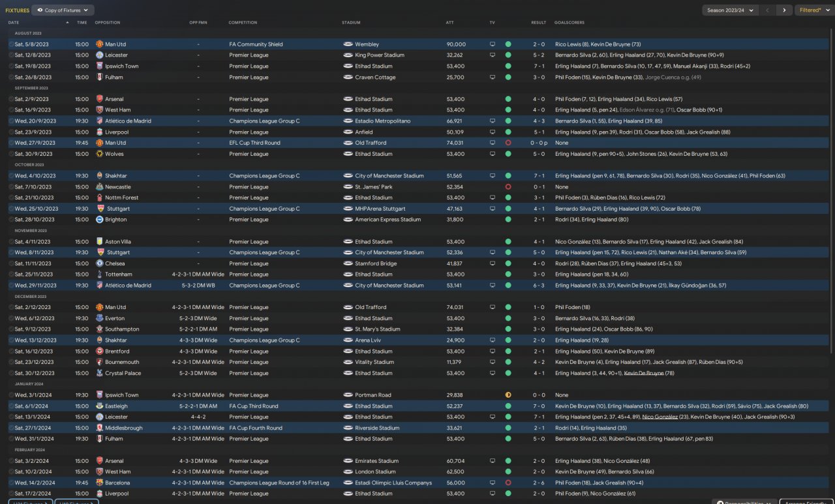Click the Wembley stadium icon

pos(348,44)
